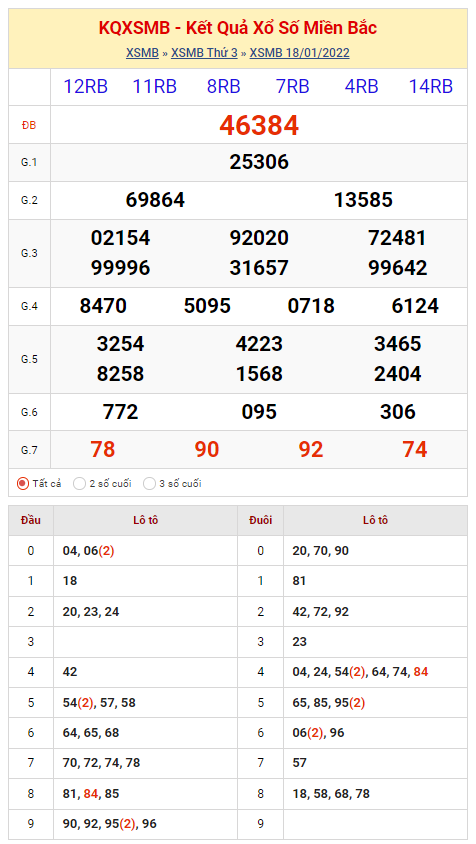The width and height of the screenshot is (476, 844).
Task: Click the 'Đầu' column header
Action: pyautogui.click(x=31, y=521)
